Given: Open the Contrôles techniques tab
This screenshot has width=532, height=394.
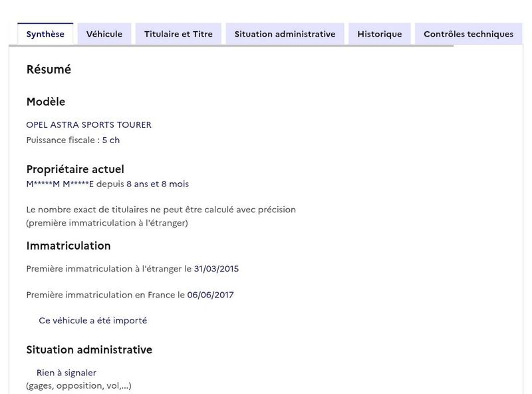Looking at the screenshot, I should click(x=468, y=34).
